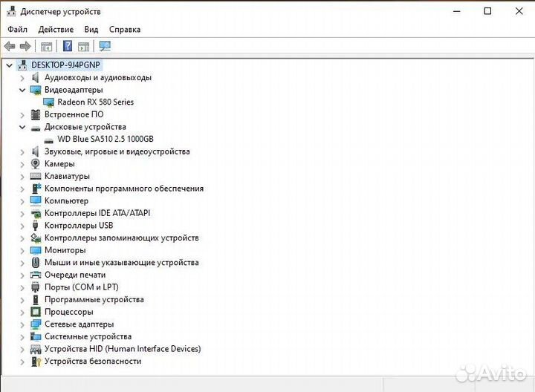Collapse the DESKTOP-9J4PGNP root node
This screenshot has height=392, width=535.
pos(9,65)
